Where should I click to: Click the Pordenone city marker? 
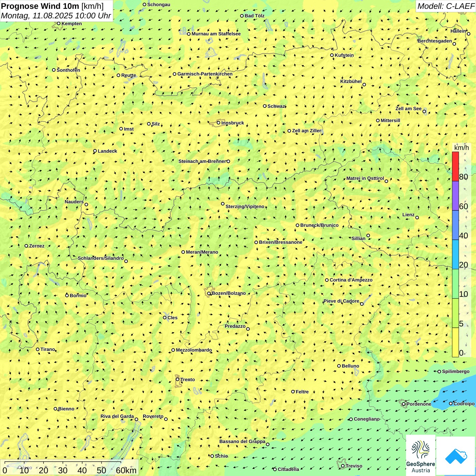[404, 404]
